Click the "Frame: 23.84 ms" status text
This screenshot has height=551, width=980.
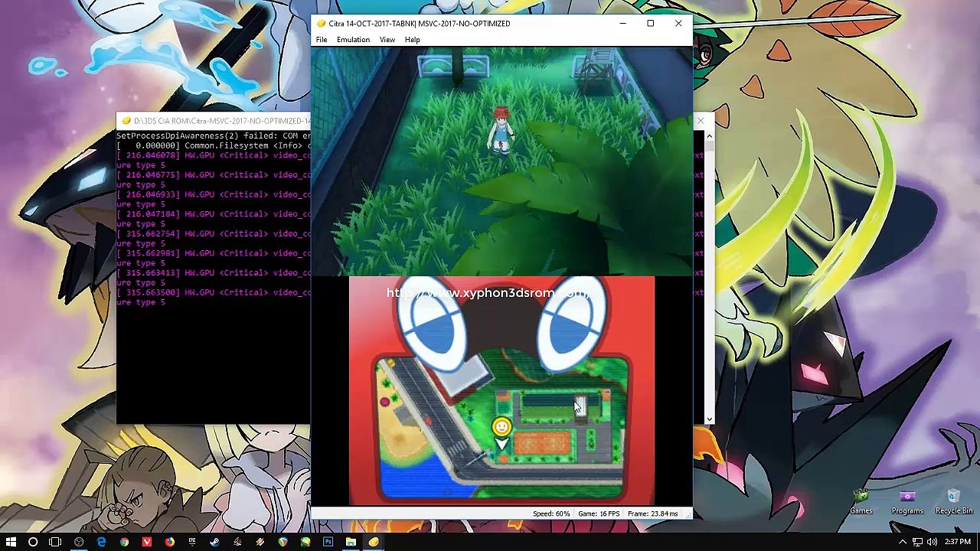pos(652,514)
